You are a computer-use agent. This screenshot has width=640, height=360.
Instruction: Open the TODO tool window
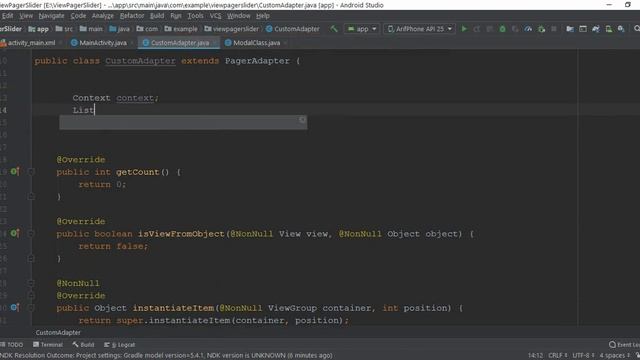click(12, 344)
